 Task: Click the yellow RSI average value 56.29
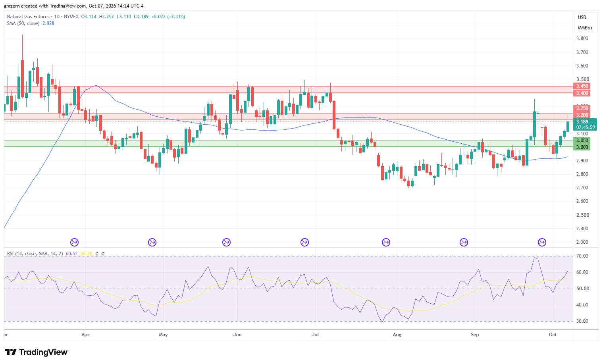(x=86, y=253)
